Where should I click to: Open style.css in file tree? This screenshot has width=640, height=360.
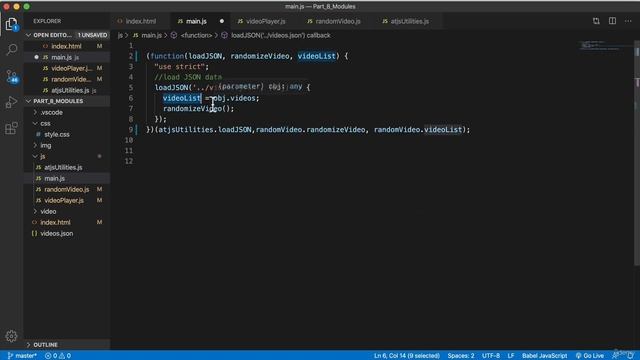pos(57,134)
